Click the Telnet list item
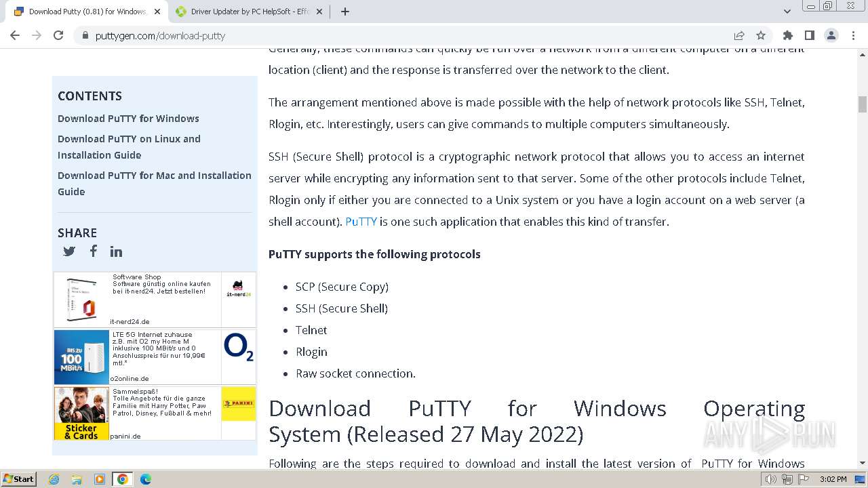Screen dimensions: 868x488 click(311, 330)
